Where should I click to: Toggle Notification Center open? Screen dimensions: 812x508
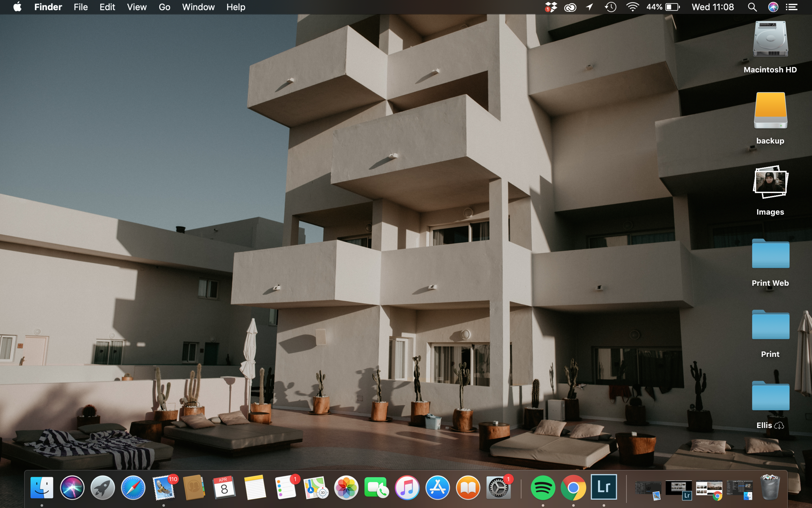pos(792,7)
